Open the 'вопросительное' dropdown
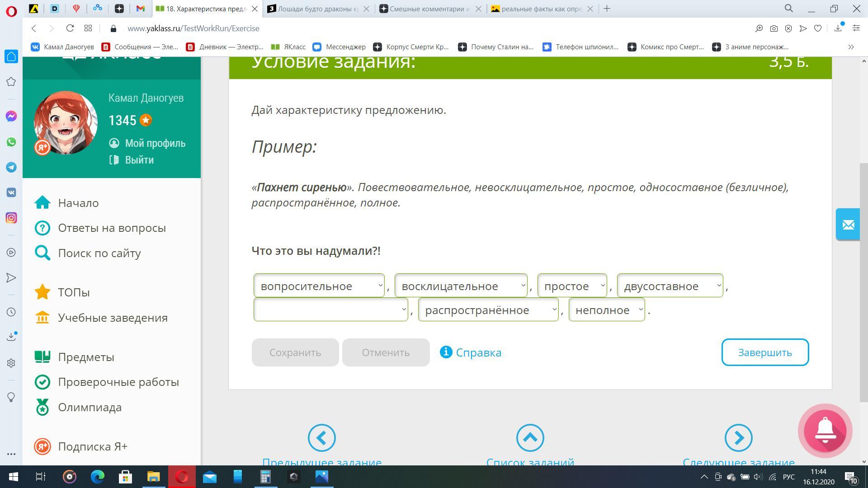This screenshot has height=488, width=868. click(x=319, y=286)
